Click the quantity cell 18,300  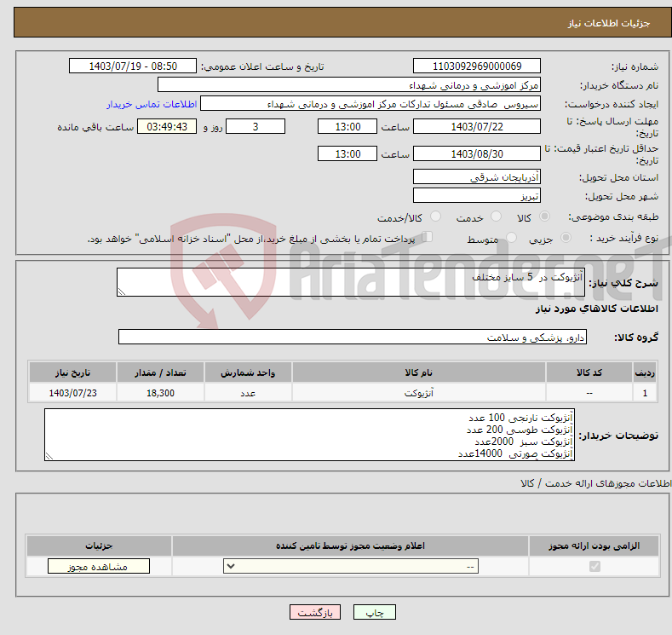tap(160, 393)
